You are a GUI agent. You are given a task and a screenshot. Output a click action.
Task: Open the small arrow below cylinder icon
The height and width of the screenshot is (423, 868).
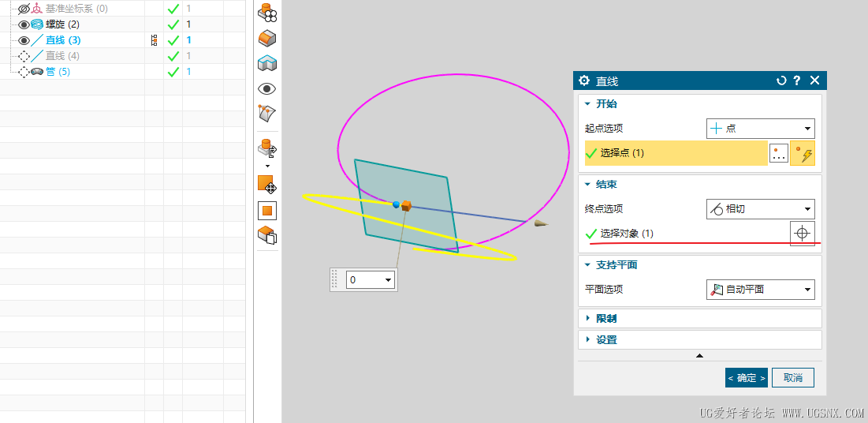pyautogui.click(x=267, y=166)
